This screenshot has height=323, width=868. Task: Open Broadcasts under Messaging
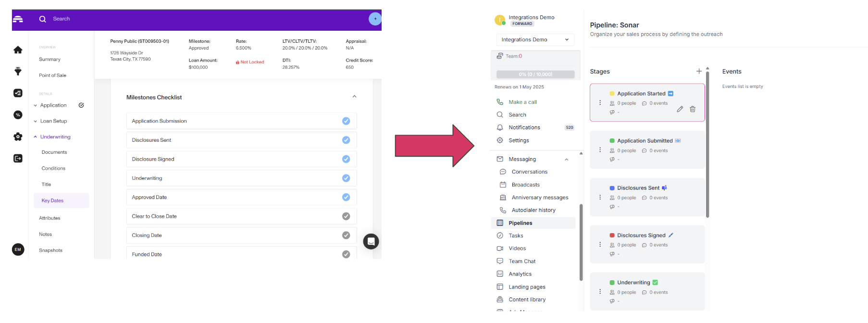point(525,185)
